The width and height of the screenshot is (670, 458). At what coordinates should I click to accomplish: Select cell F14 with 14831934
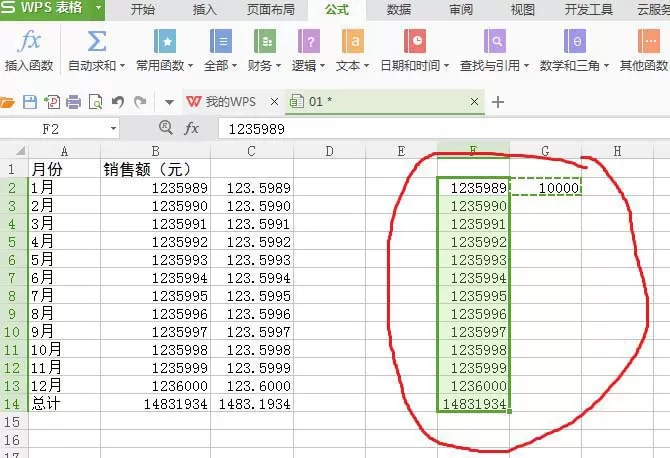(x=473, y=404)
